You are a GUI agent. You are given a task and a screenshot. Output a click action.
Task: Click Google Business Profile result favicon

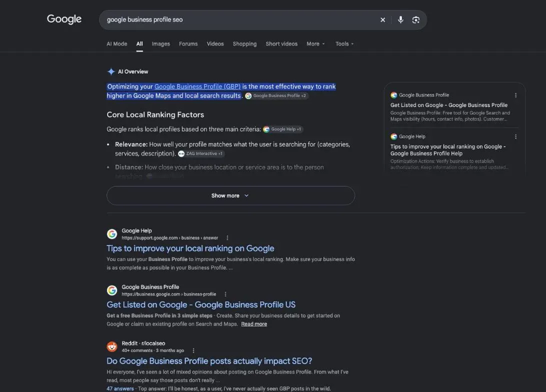[112, 290]
